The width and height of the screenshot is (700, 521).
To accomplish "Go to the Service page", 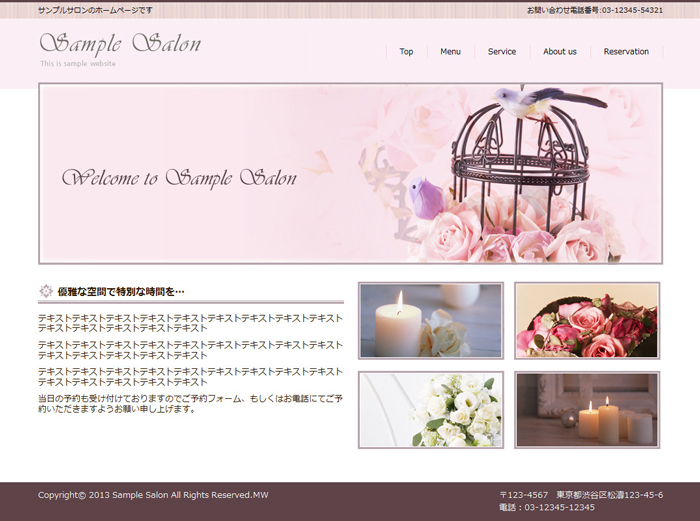I will tap(502, 51).
